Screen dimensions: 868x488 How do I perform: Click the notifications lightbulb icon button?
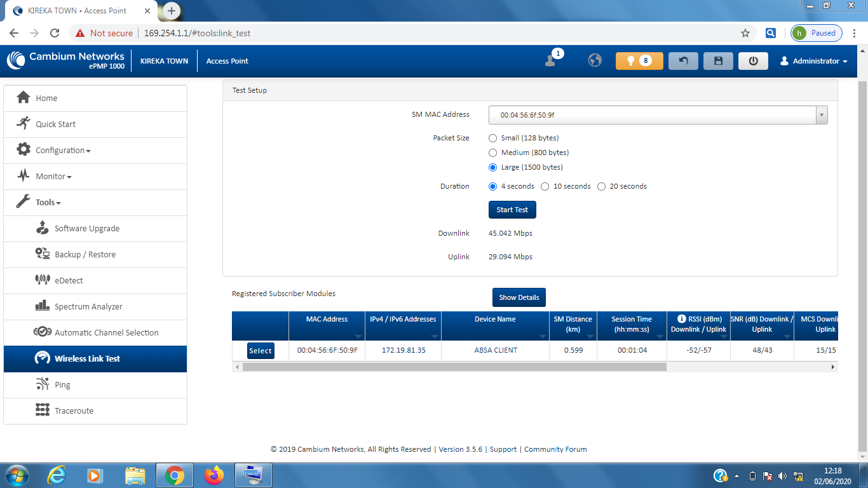coord(639,61)
